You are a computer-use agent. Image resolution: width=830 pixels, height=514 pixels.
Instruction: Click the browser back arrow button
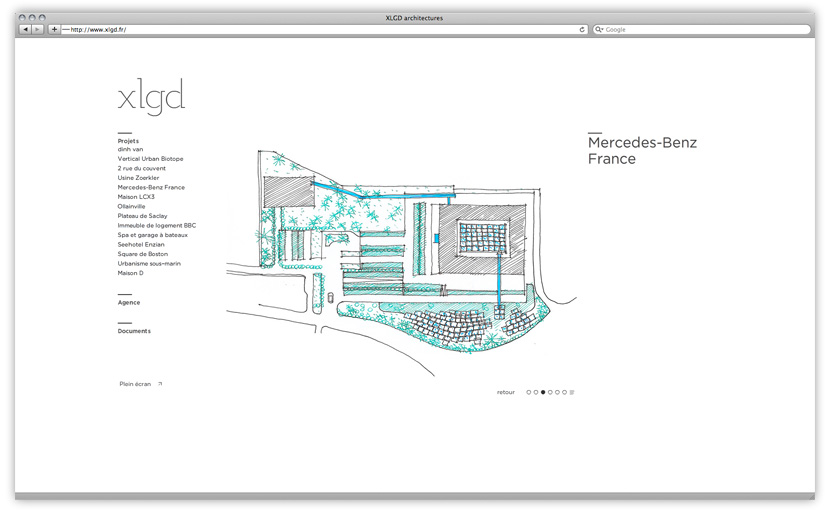pyautogui.click(x=25, y=30)
